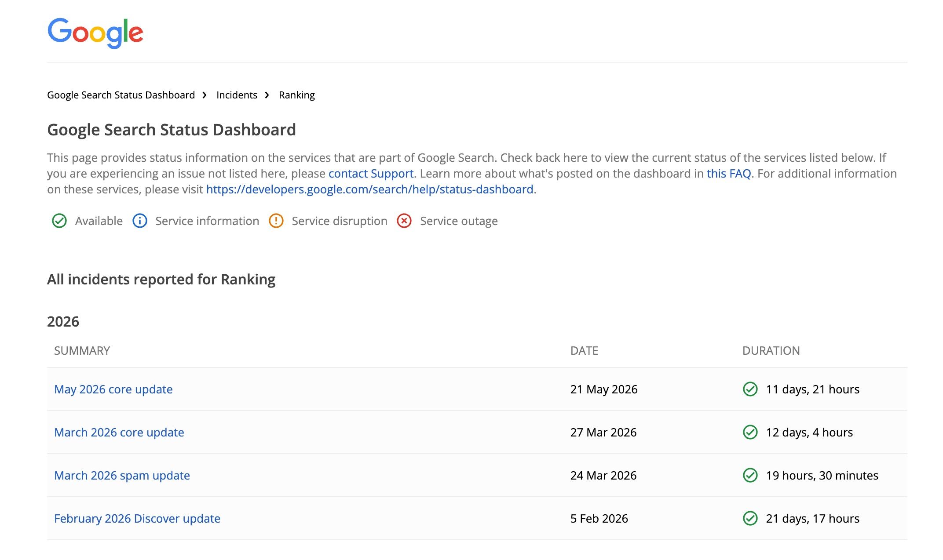Click the 'Available' legend label
Screen dimensions: 943x560
click(99, 221)
